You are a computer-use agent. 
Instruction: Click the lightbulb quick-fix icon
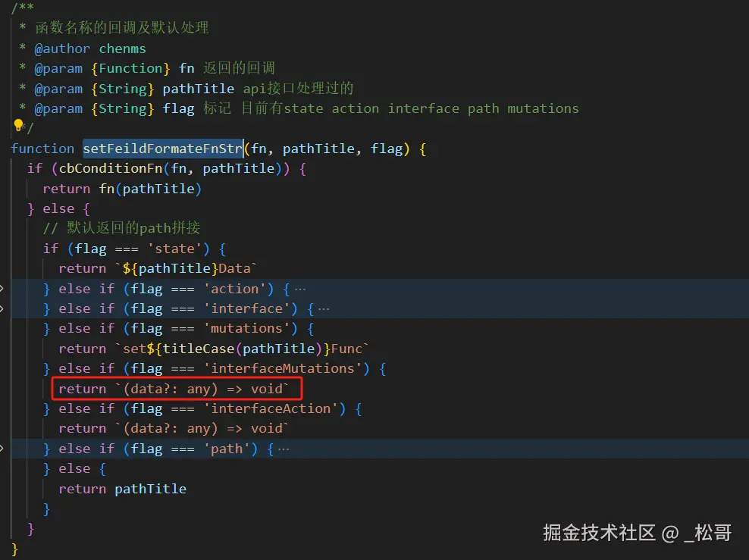coord(17,126)
